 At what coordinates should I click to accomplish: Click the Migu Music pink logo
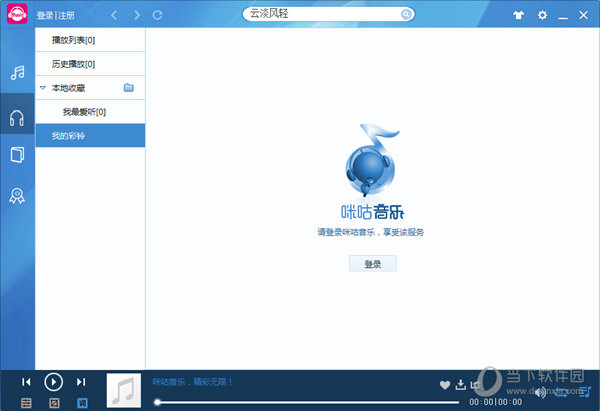pyautogui.click(x=17, y=14)
